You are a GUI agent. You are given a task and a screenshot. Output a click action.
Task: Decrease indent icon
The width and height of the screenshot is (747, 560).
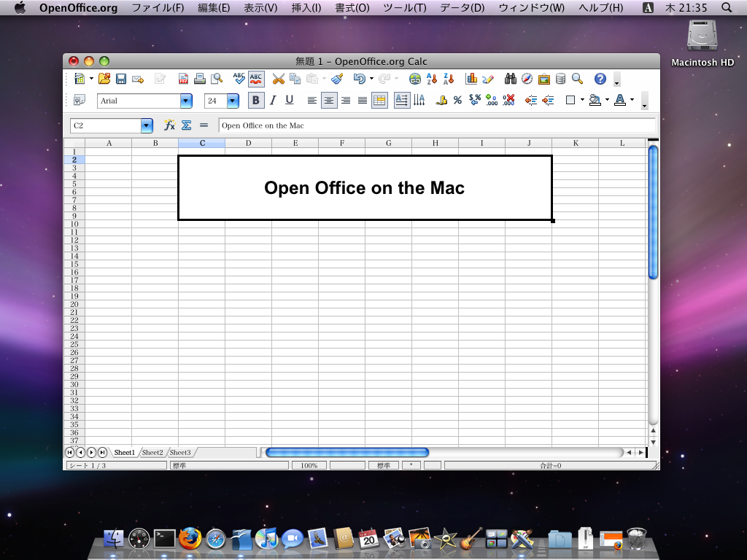pos(531,100)
